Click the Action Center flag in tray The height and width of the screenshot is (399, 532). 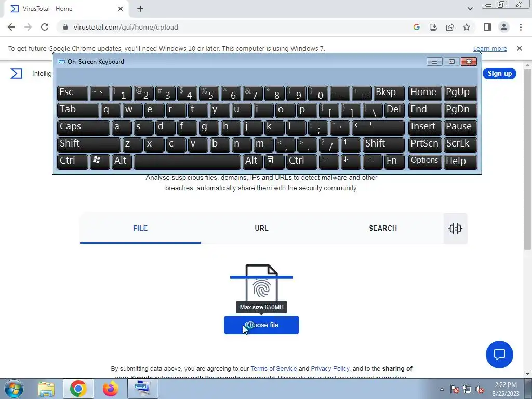[455, 390]
